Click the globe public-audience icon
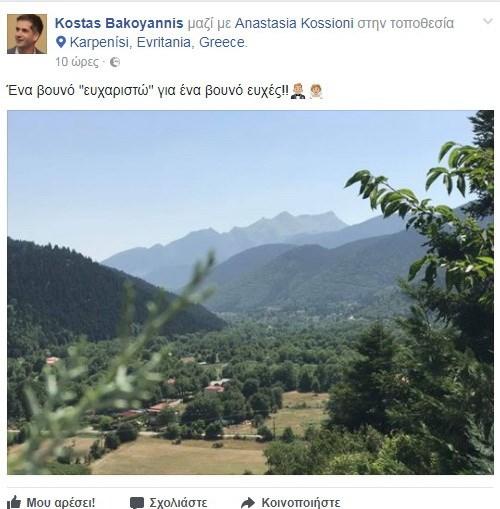Image resolution: width=500 pixels, height=509 pixels. (x=115, y=62)
